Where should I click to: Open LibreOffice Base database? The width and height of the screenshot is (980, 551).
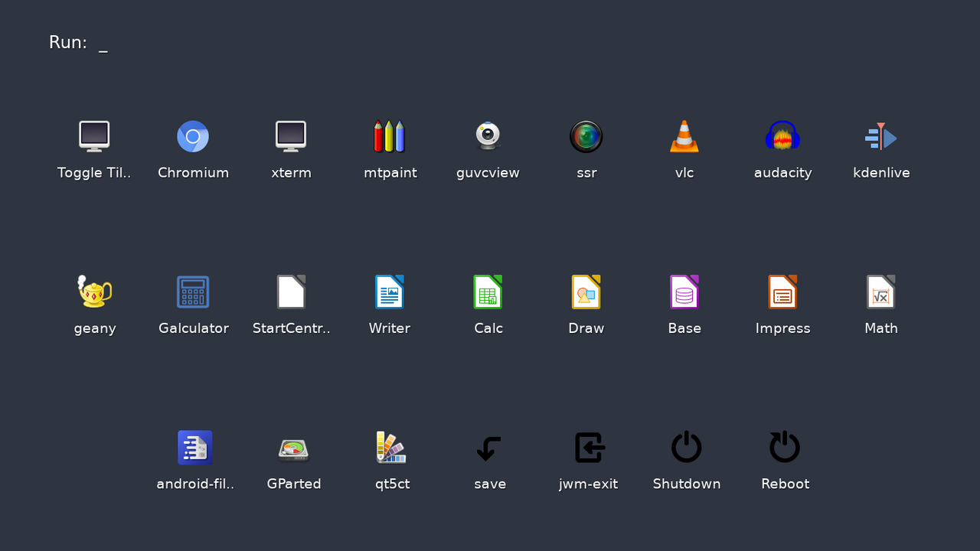pyautogui.click(x=684, y=292)
